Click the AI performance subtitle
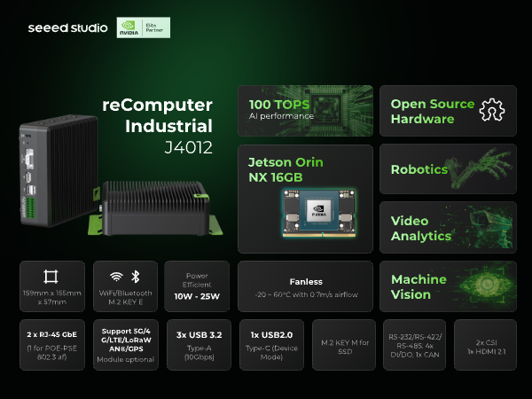532x399 pixels. 281,116
